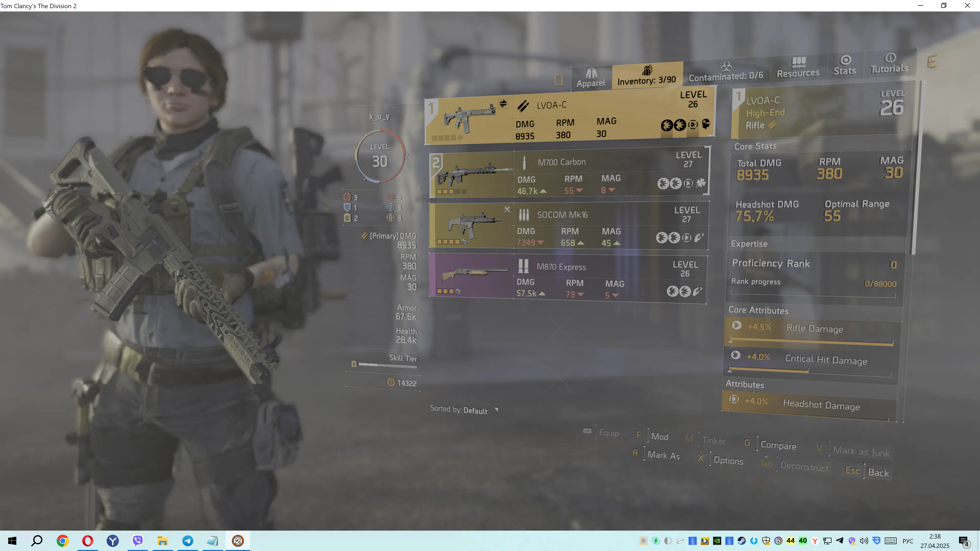
Task: Click the swap arrows icon on LVOA-C
Action: point(503,103)
